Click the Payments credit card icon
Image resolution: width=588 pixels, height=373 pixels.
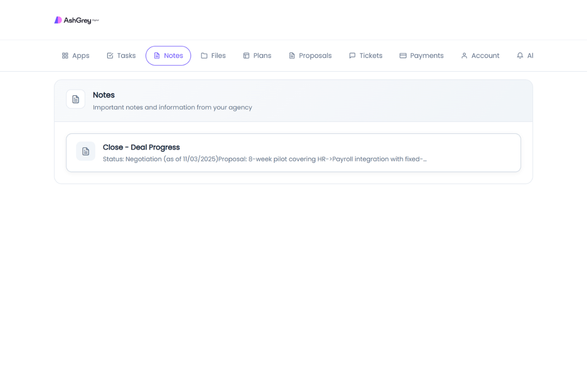click(403, 55)
